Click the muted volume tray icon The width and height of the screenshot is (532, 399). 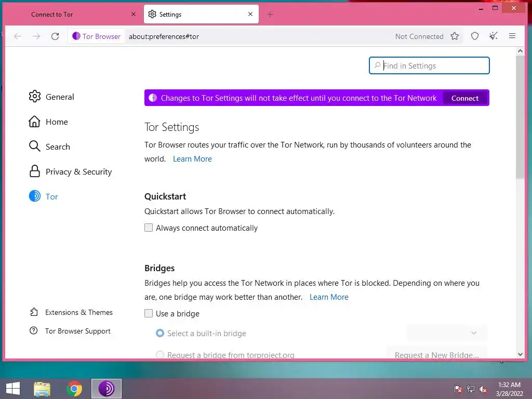tap(483, 389)
